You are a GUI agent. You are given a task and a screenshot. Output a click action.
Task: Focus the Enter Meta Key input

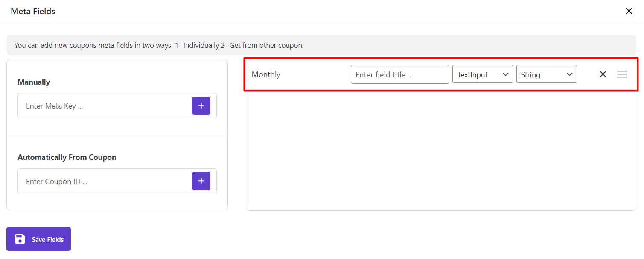[x=105, y=106]
